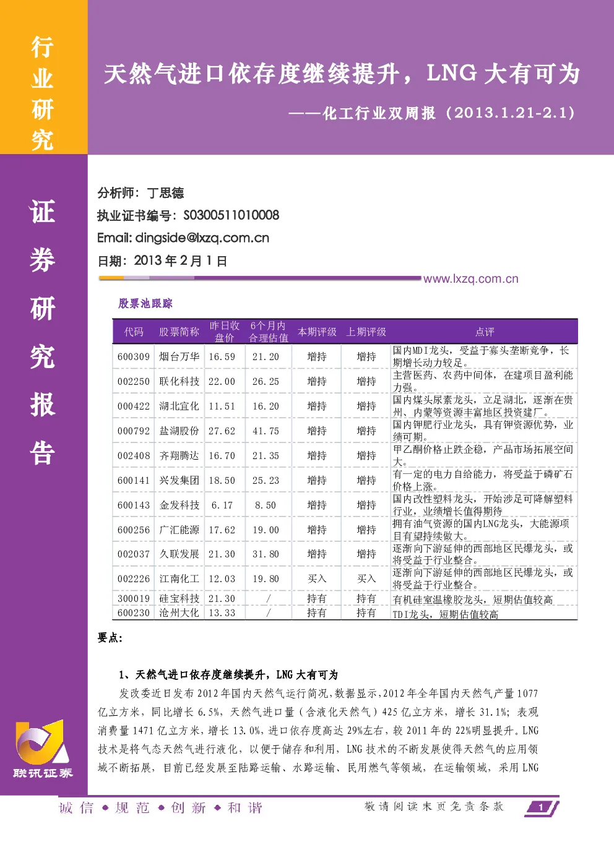This screenshot has height=868, width=614.
Task: Click the email dingside@lxzq.com.cn
Action: (202, 238)
